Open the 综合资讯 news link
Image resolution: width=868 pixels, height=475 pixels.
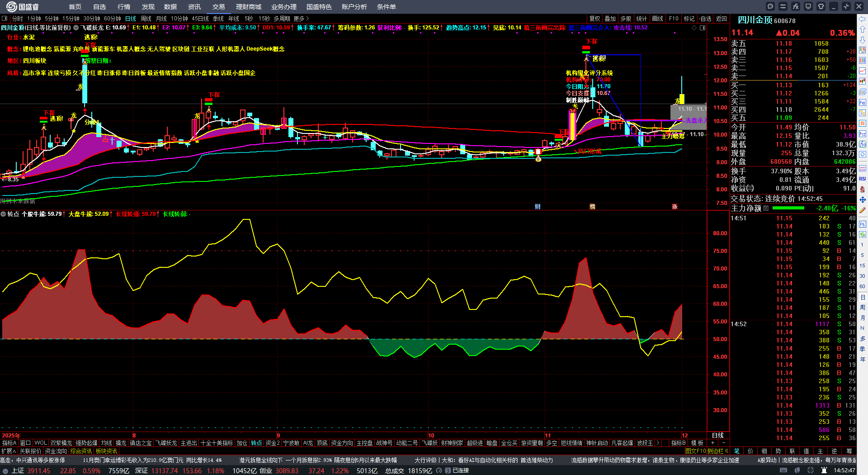[x=81, y=451]
